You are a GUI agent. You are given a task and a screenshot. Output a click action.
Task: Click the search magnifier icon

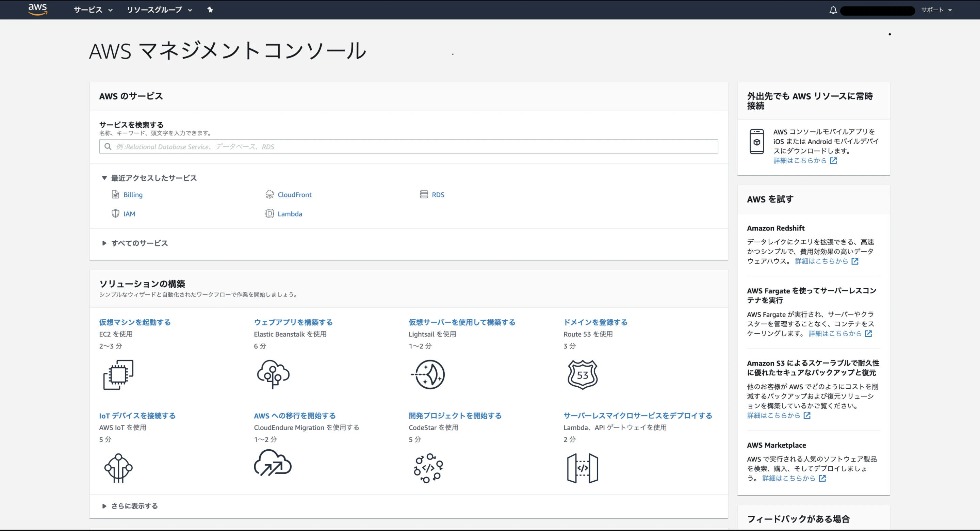108,147
